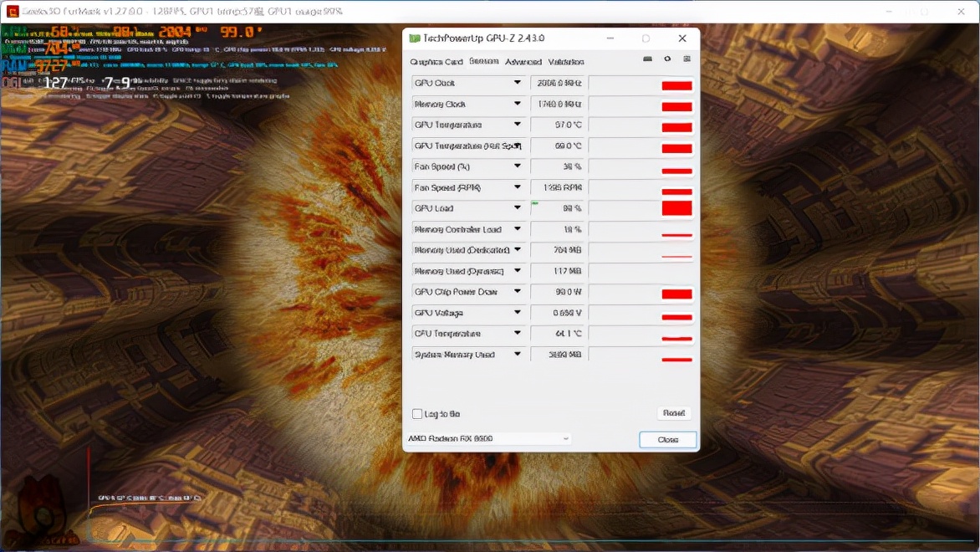Minimize the GPU-Z window
The height and width of the screenshot is (552, 980).
[x=610, y=38]
